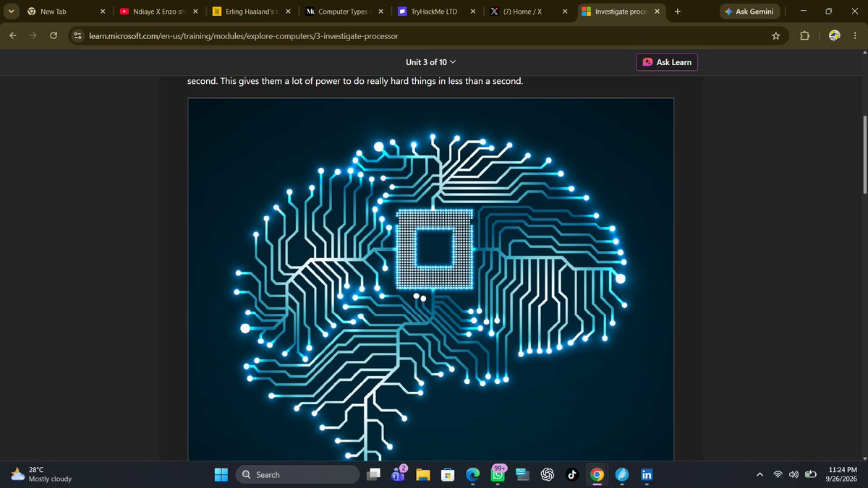This screenshot has height=488, width=868.
Task: Click the circuit brain processor image
Action: (430, 279)
